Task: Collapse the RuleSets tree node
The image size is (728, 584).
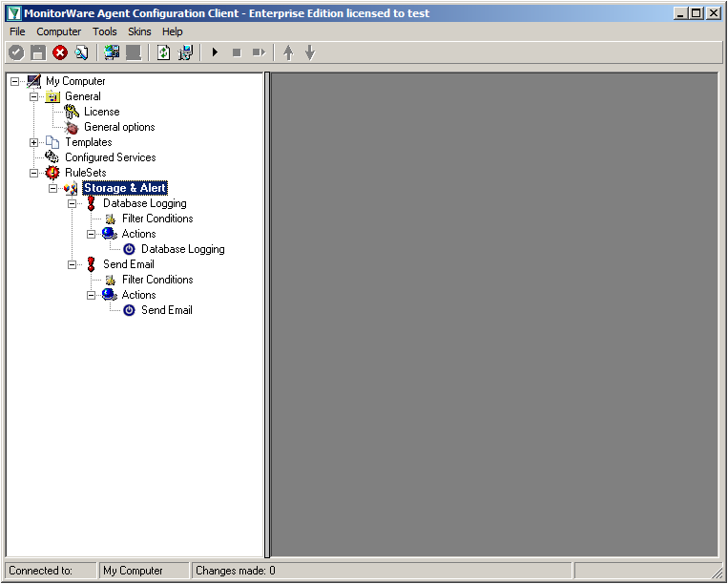Action: pyautogui.click(x=34, y=173)
